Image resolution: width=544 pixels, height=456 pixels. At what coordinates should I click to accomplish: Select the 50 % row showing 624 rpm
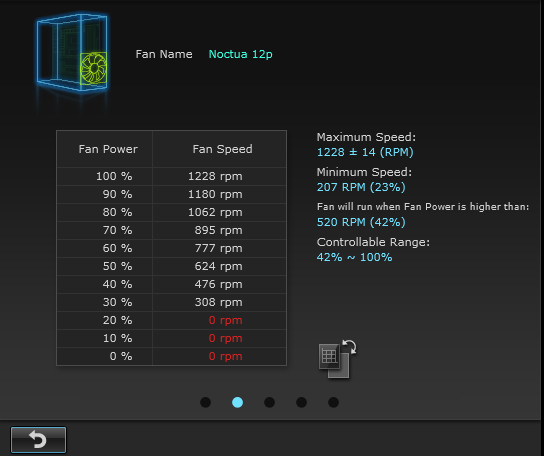[x=171, y=266]
